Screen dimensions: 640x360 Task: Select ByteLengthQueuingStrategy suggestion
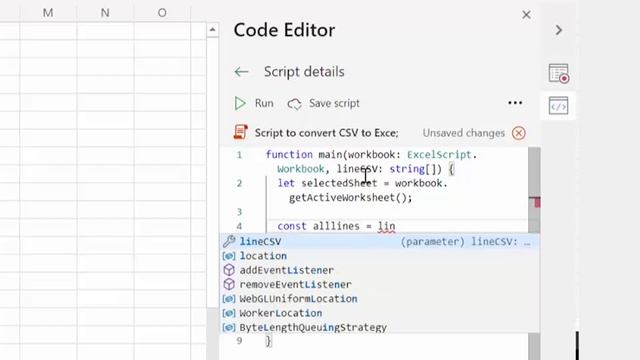380,327
